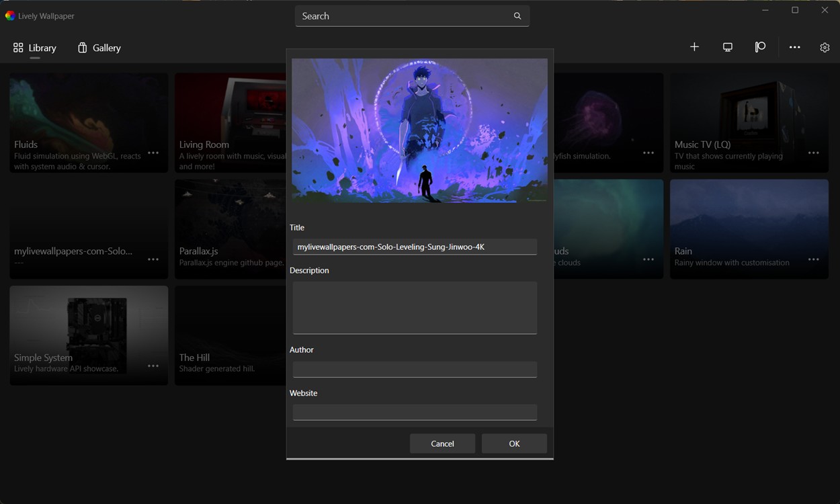Open options menu on Music TV (LQ)
840x504 pixels.
(x=814, y=153)
